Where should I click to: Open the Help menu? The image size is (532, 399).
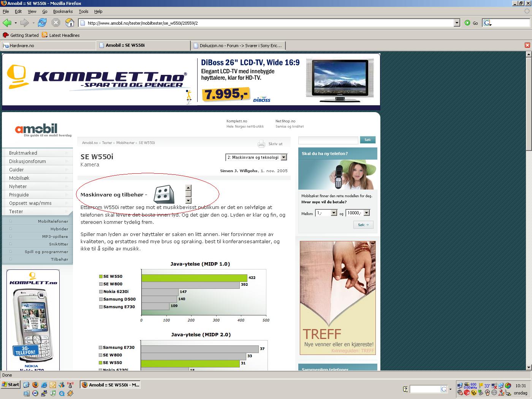tap(98, 11)
